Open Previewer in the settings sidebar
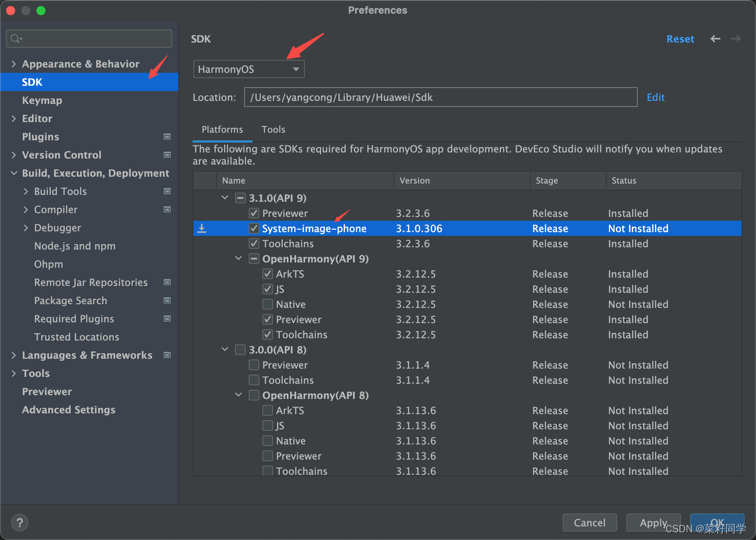The height and width of the screenshot is (540, 756). [47, 392]
